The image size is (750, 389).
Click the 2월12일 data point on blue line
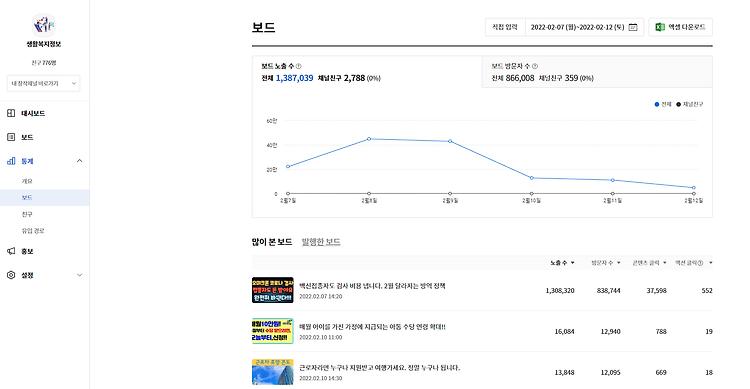pos(694,188)
